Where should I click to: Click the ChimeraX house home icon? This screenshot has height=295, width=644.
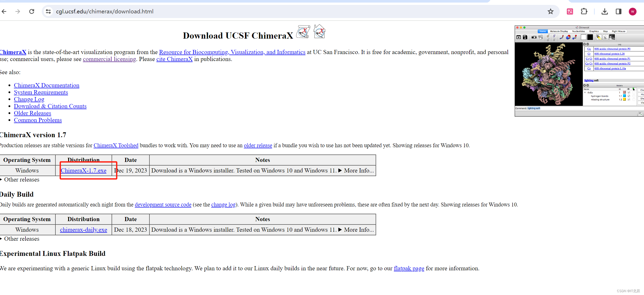[319, 31]
